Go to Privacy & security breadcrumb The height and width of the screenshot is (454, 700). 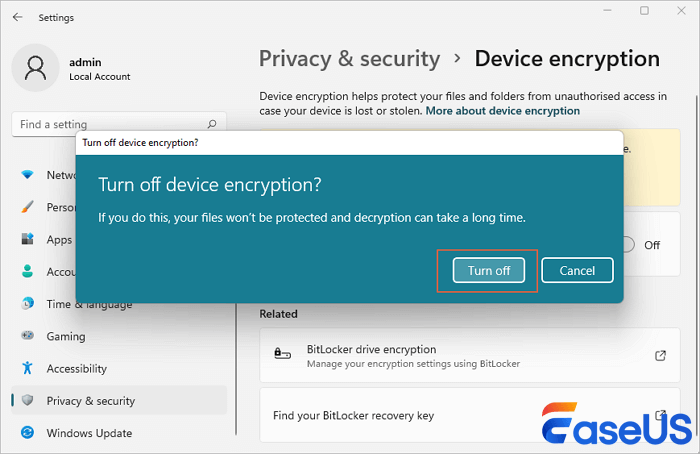click(x=349, y=59)
